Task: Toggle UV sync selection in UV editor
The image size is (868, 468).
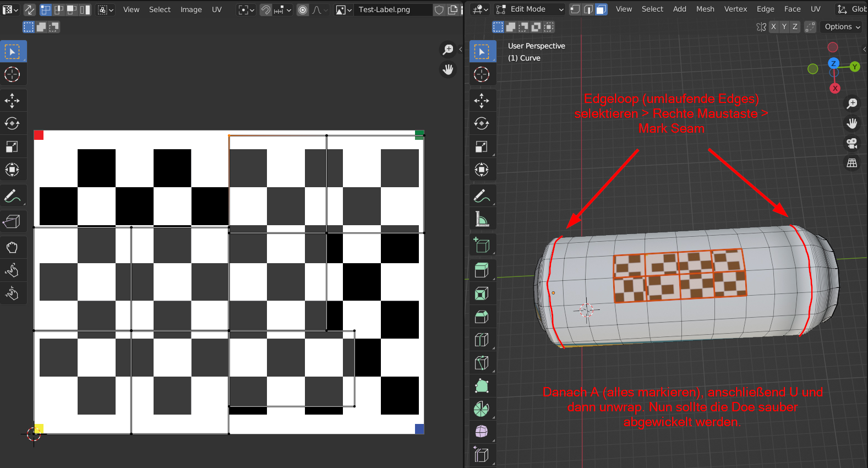Action: 29,9
